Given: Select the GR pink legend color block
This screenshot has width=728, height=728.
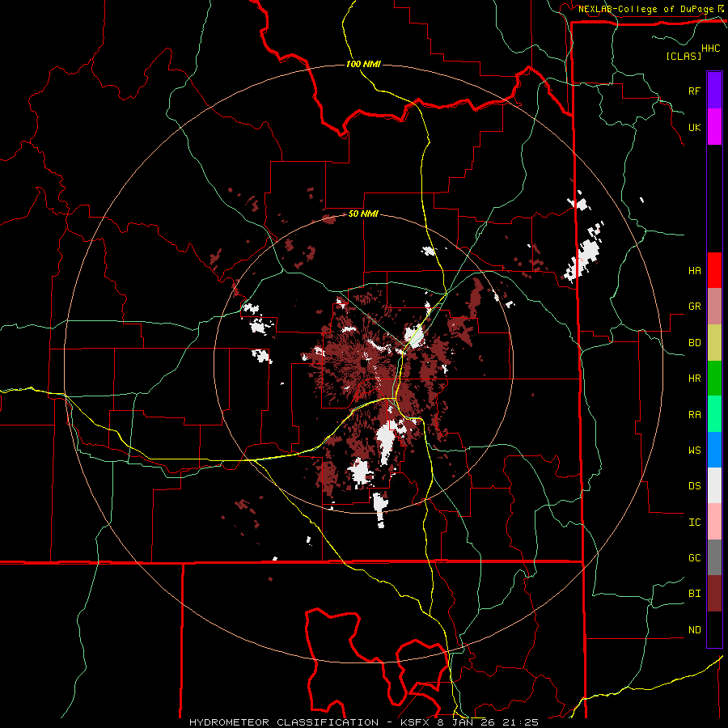Looking at the screenshot, I should tap(714, 306).
